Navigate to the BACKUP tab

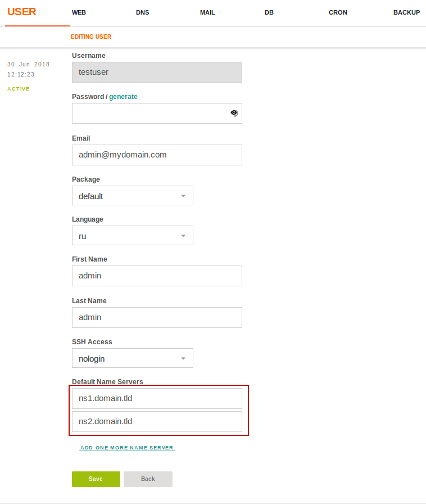pos(406,12)
